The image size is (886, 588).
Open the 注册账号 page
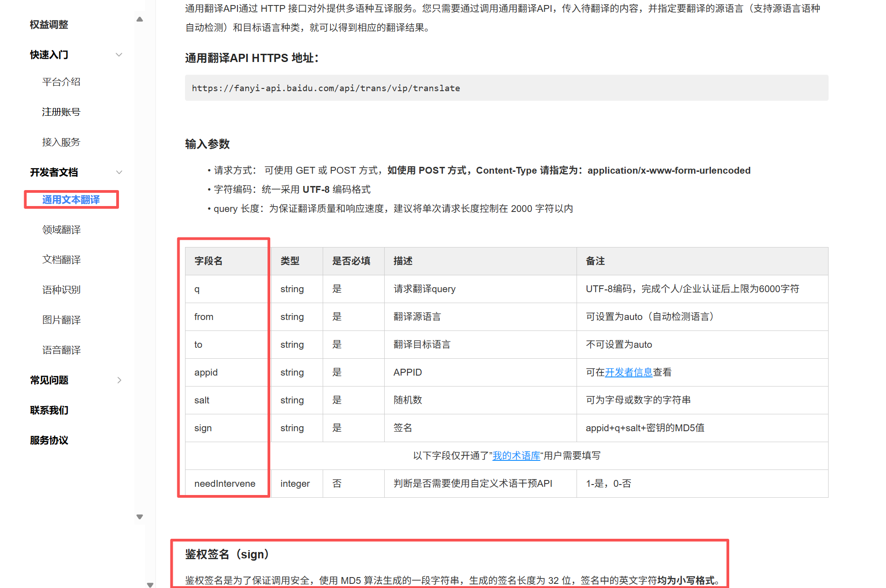pyautogui.click(x=62, y=112)
